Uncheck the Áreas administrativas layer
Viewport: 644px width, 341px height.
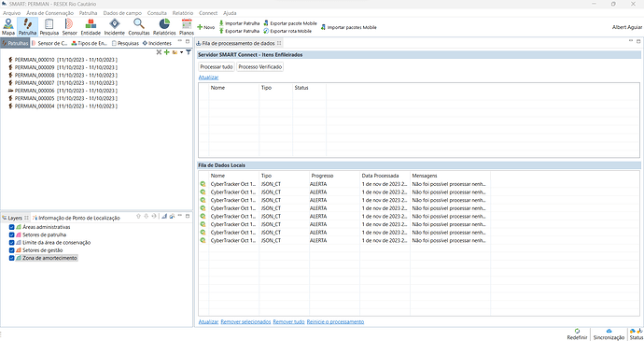pos(11,227)
